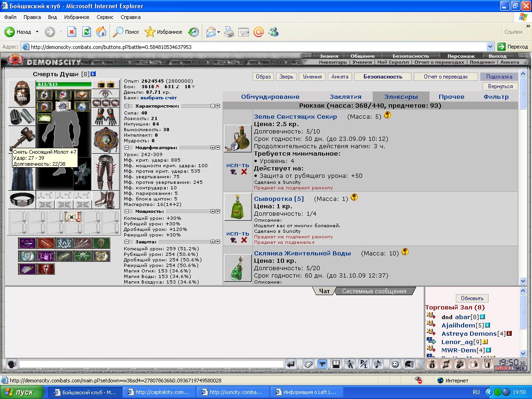Click the equipped leg armor slot

click(x=106, y=172)
